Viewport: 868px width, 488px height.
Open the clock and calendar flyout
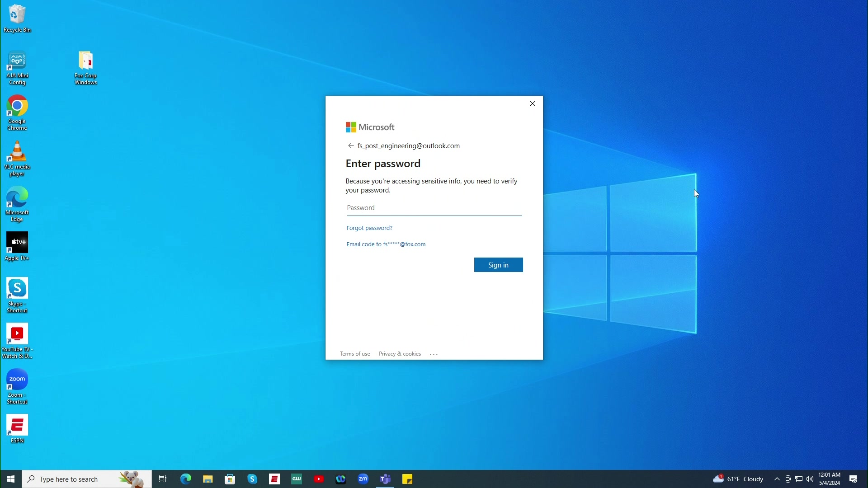click(830, 479)
